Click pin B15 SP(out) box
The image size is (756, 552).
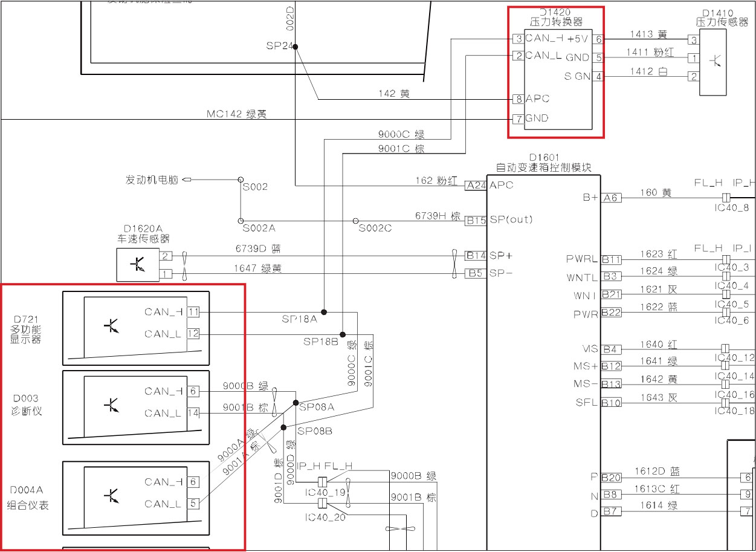click(476, 221)
